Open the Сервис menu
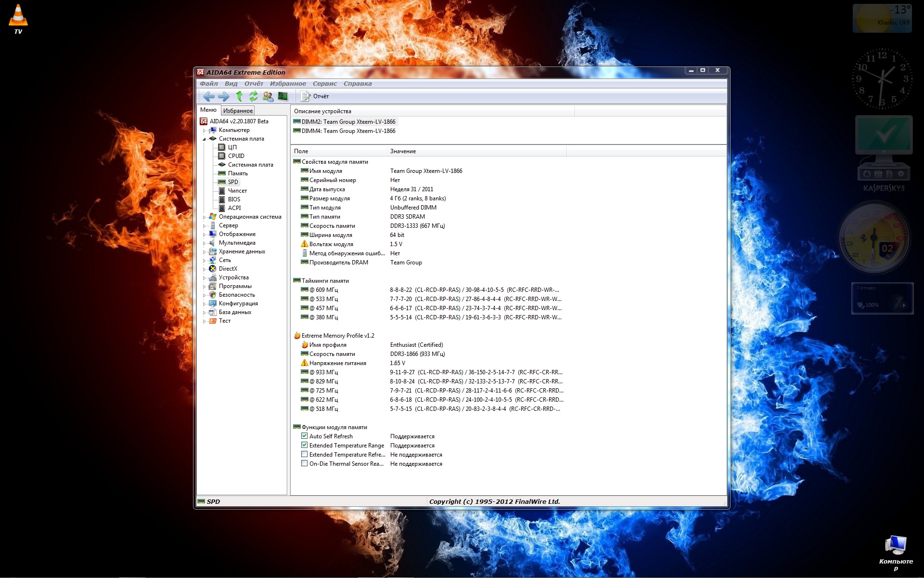This screenshot has height=578, width=924. [x=325, y=83]
